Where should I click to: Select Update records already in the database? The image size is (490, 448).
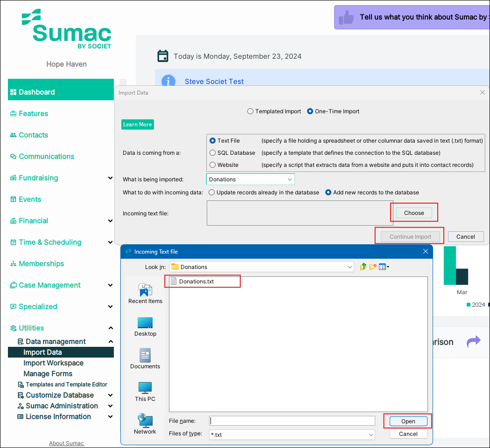[x=264, y=193]
